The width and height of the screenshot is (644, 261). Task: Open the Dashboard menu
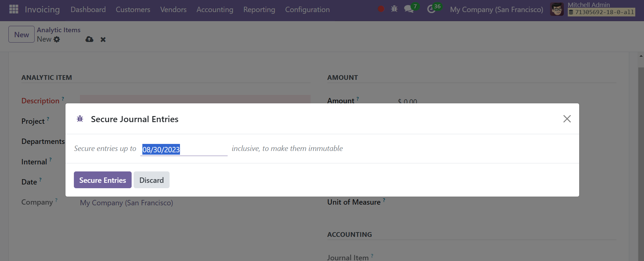88,10
